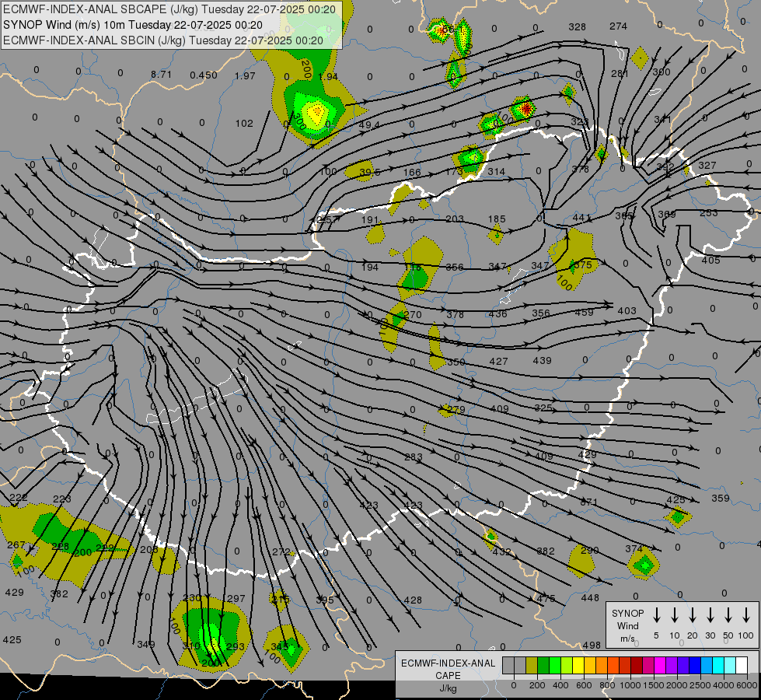The width and height of the screenshot is (761, 700).
Task: Click the map value 8.71
Action: (x=161, y=75)
